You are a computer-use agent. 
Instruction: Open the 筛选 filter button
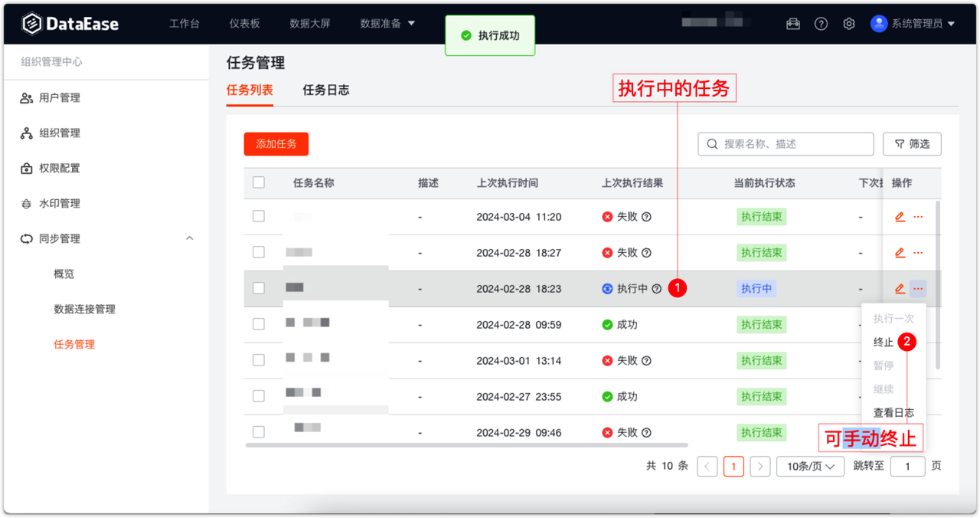tap(912, 143)
